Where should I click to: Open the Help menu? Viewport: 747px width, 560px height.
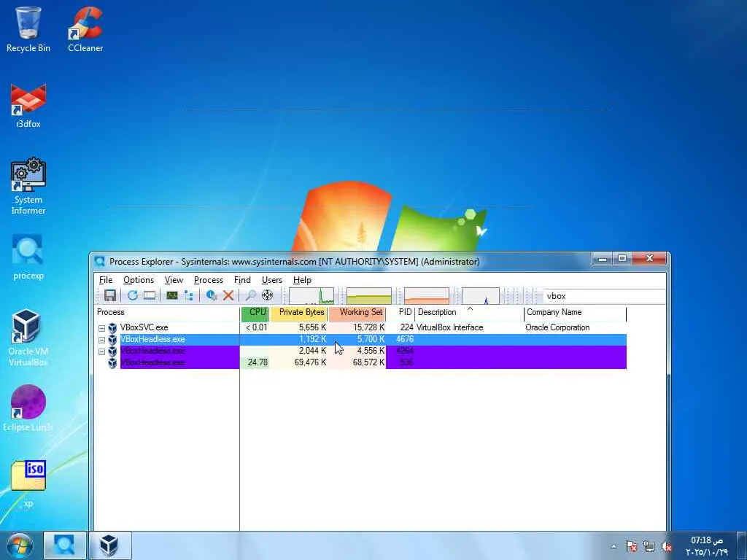click(302, 280)
